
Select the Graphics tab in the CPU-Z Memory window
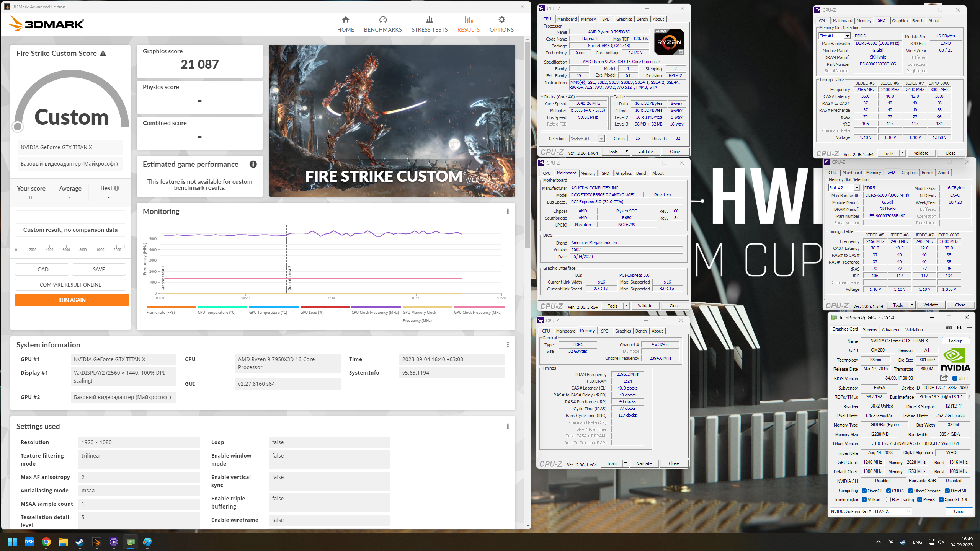[623, 331]
